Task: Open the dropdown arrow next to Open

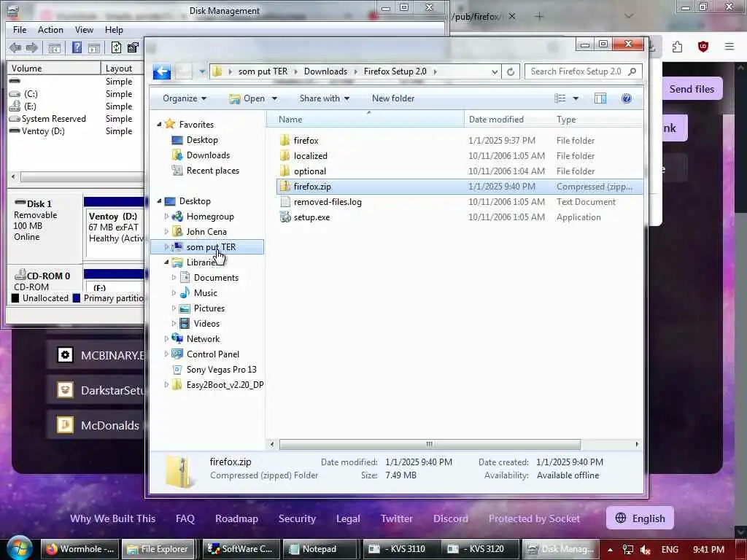Action: pos(274,98)
